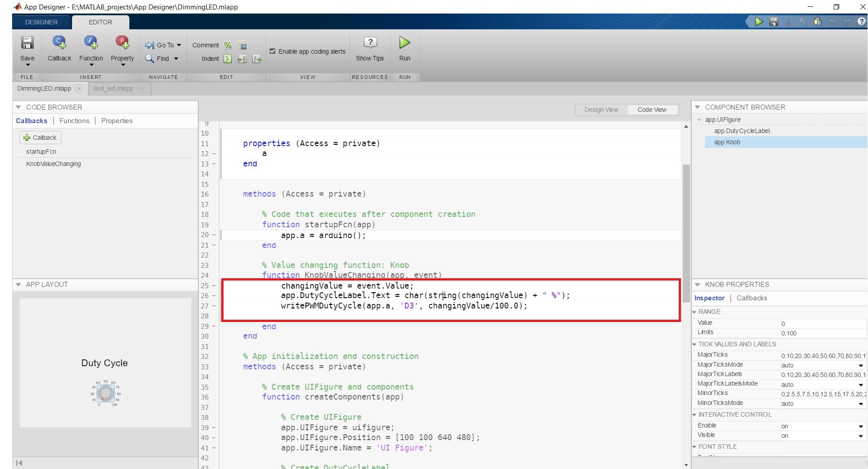Comment code with the % icon
868x469 pixels.
tap(228, 45)
